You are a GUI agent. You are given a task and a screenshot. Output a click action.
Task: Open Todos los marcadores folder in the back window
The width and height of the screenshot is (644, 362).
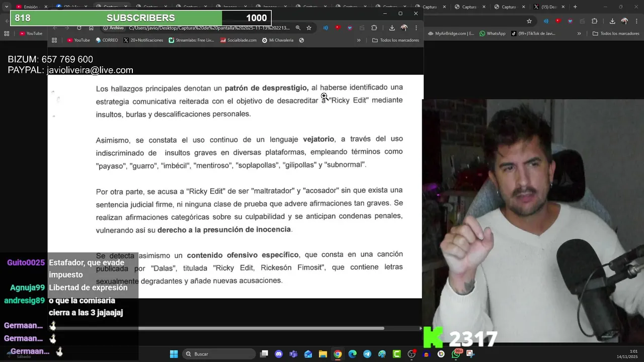[616, 34]
